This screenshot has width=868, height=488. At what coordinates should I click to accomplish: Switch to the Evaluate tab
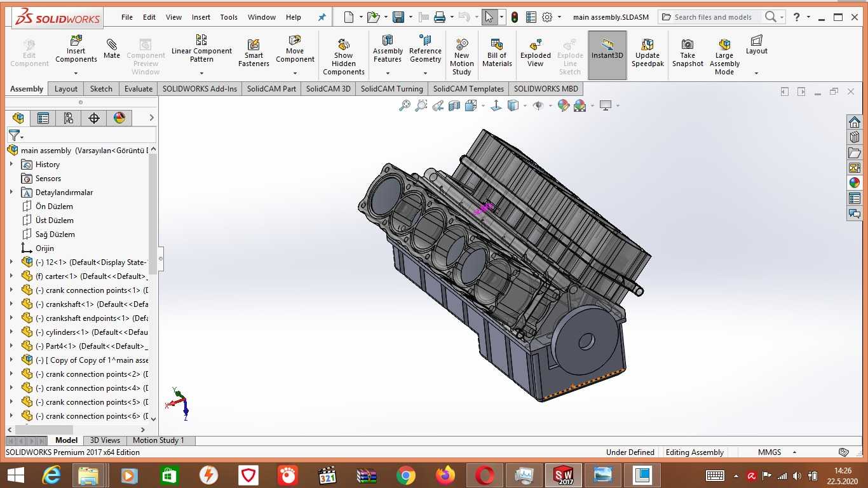pyautogui.click(x=139, y=89)
